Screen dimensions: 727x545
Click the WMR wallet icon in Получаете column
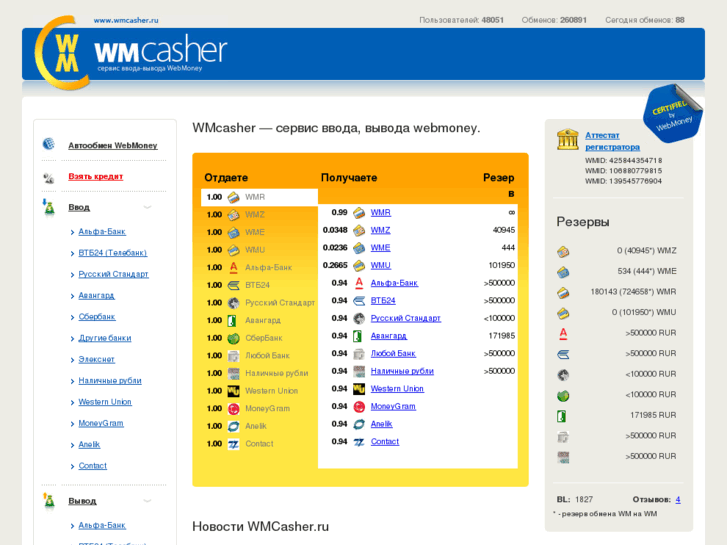pyautogui.click(x=359, y=212)
